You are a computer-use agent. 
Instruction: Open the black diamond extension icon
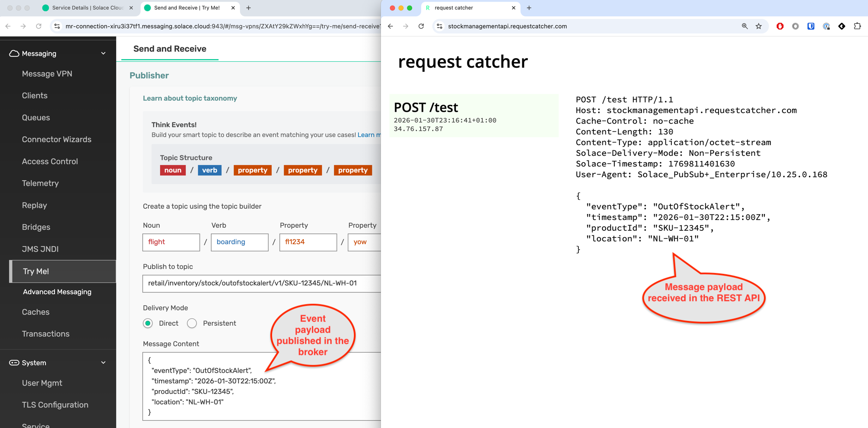point(842,26)
